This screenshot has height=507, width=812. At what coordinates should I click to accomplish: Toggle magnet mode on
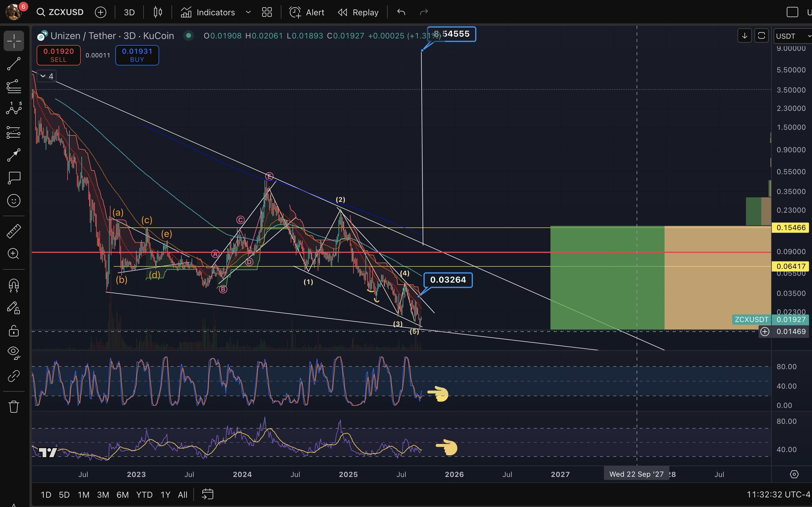click(x=14, y=285)
